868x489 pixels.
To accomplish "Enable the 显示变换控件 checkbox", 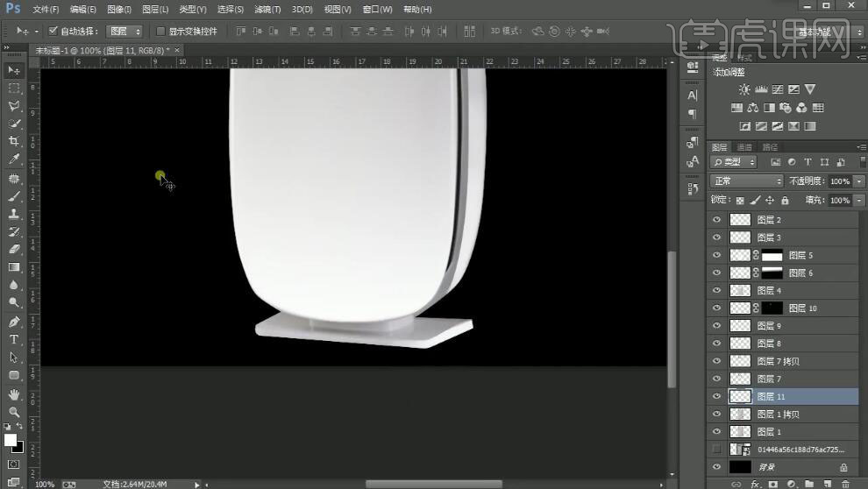I will click(160, 31).
